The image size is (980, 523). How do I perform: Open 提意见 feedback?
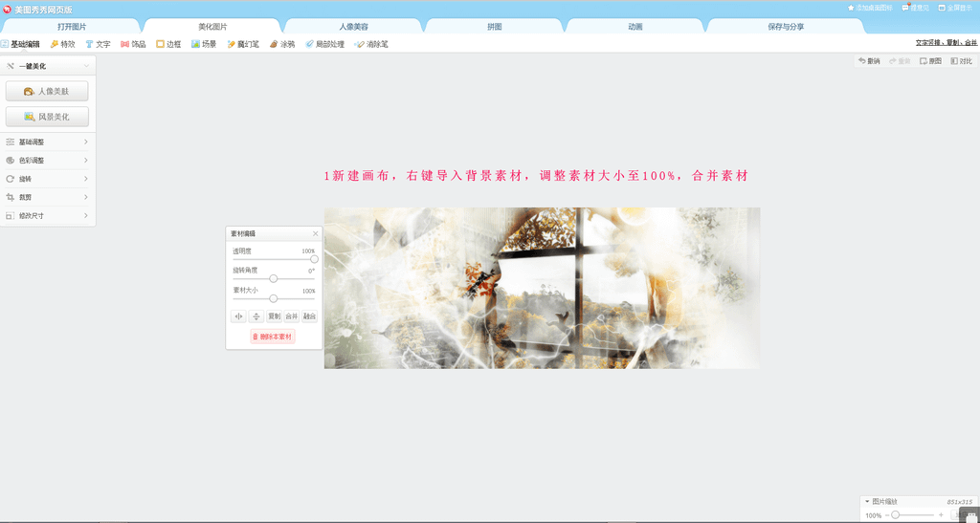(x=915, y=8)
